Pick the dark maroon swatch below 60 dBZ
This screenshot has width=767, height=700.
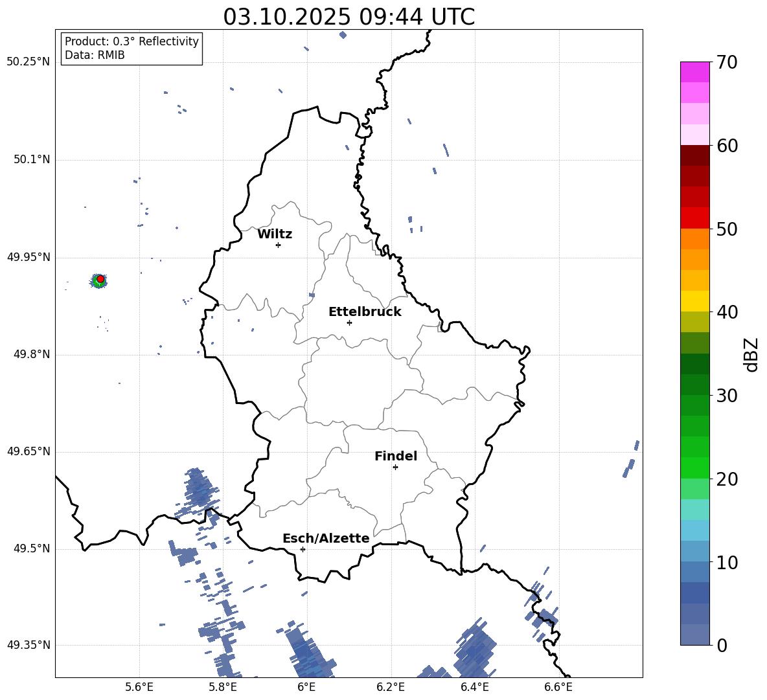coord(695,155)
